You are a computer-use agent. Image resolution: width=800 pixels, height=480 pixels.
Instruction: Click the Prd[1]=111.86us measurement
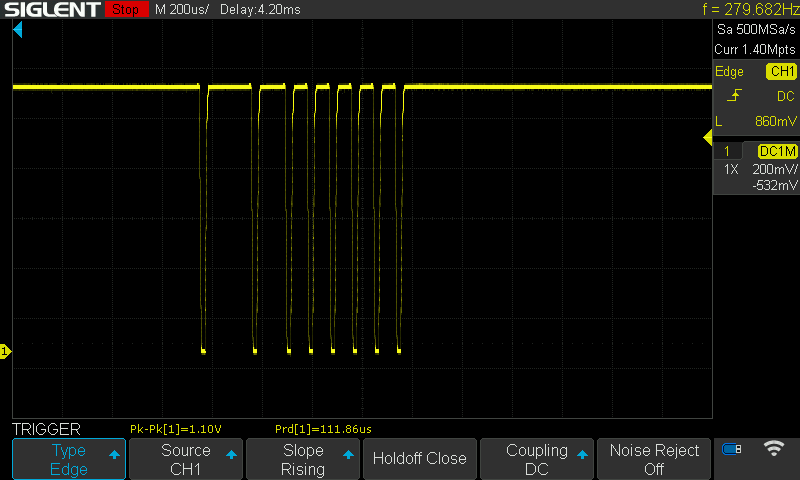pos(323,429)
